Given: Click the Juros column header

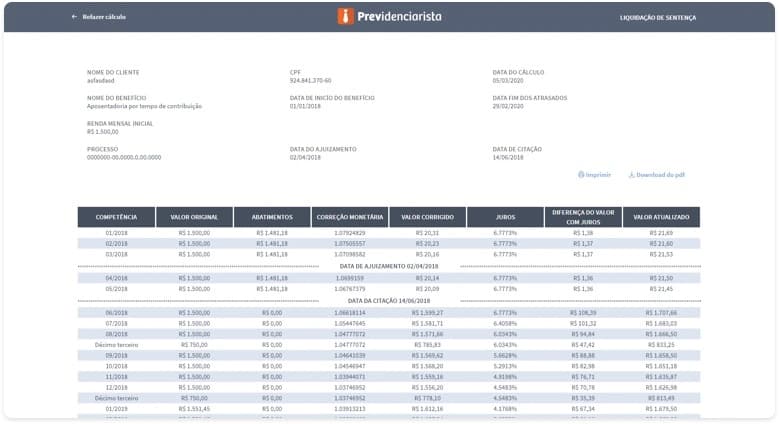Looking at the screenshot, I should [505, 217].
